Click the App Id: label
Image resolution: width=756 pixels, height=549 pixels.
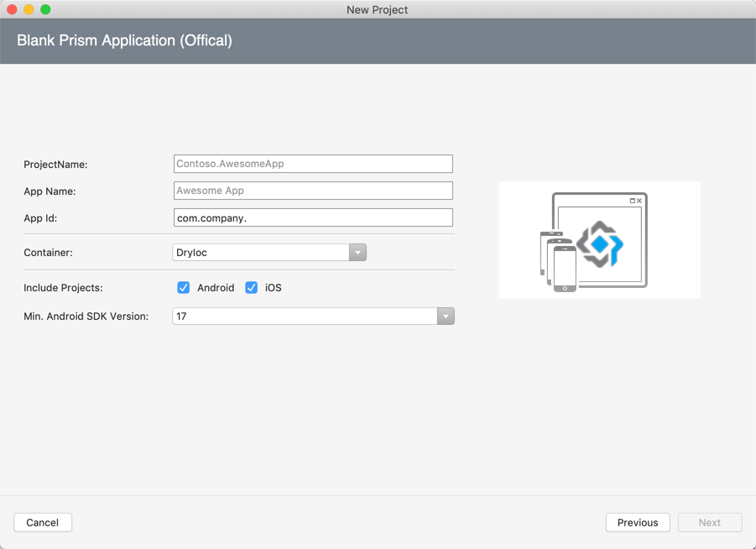(40, 218)
